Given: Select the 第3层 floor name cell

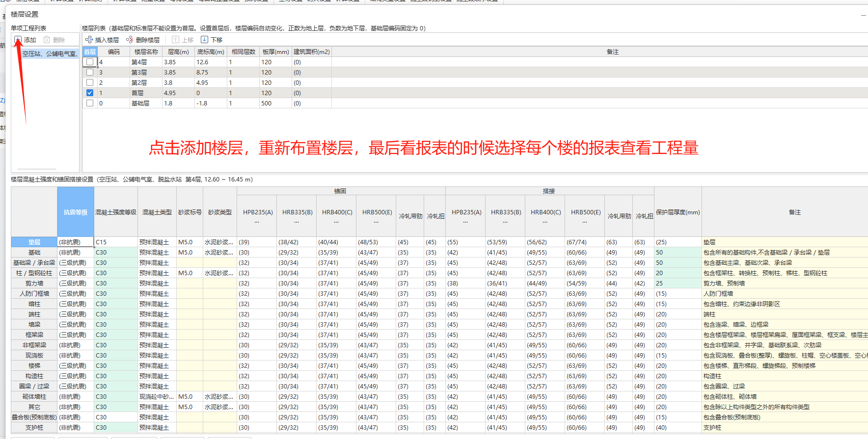Looking at the screenshot, I should (x=146, y=72).
